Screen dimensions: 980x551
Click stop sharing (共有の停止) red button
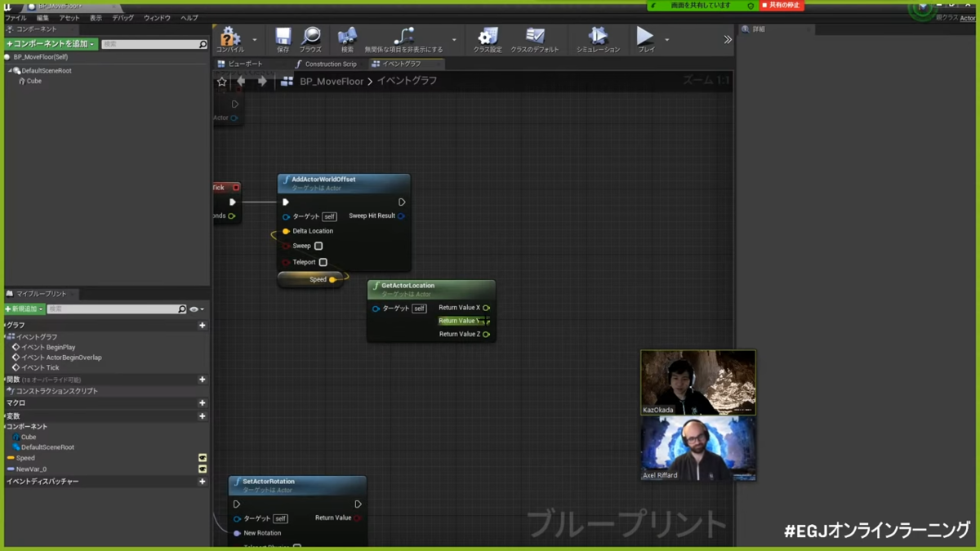click(782, 6)
